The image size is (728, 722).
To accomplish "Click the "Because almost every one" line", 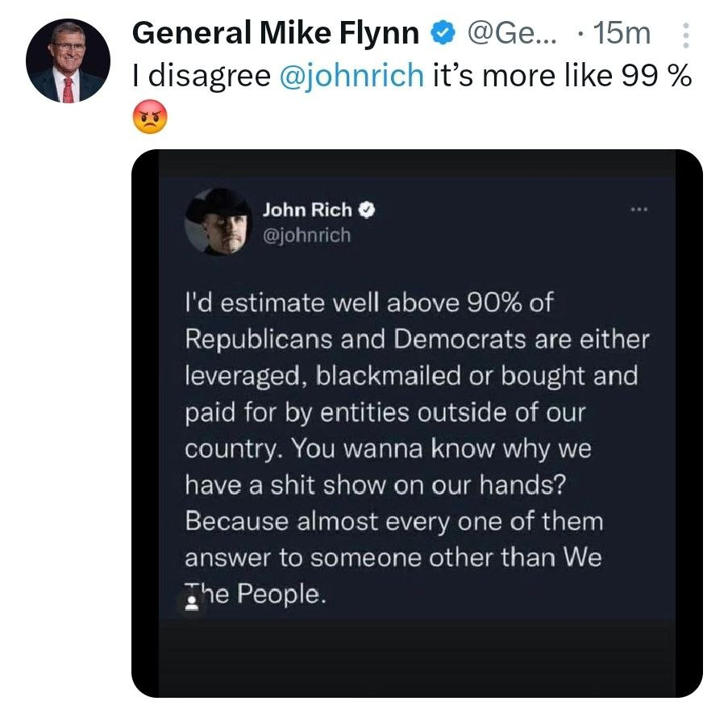I will click(x=393, y=521).
